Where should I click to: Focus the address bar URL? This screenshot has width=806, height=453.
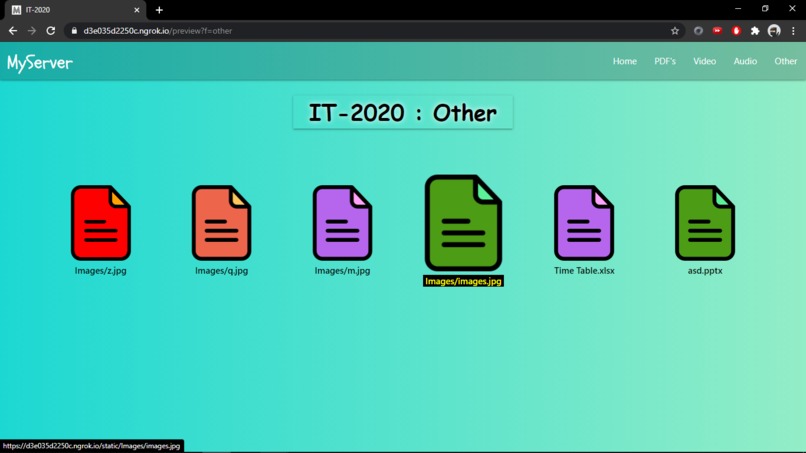tap(158, 31)
